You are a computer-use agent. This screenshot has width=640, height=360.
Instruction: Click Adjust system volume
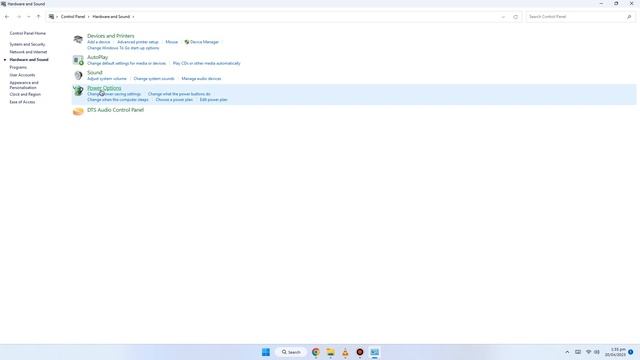pyautogui.click(x=107, y=78)
